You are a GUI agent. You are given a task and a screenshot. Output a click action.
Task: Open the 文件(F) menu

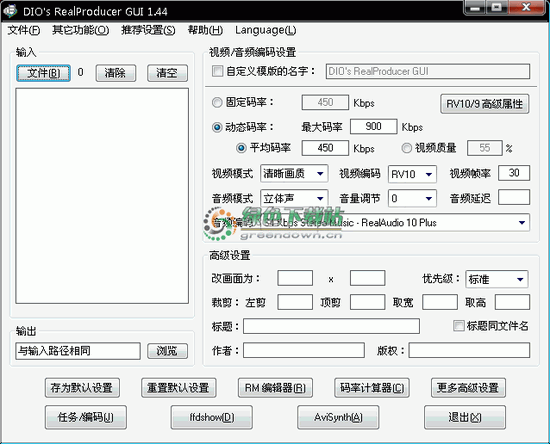point(24,31)
